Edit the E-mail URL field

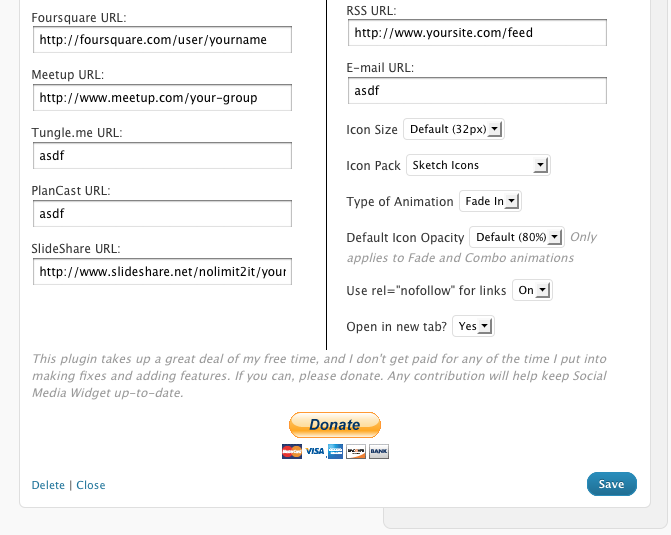478,91
